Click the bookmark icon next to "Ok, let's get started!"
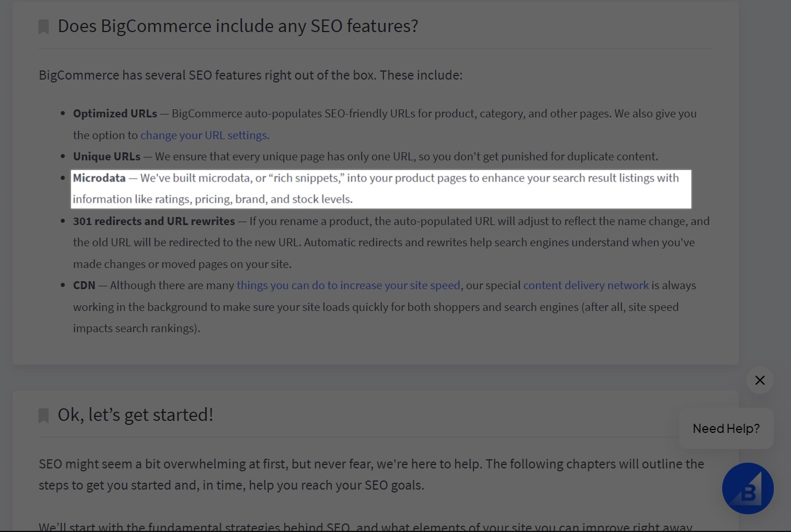 pyautogui.click(x=44, y=415)
